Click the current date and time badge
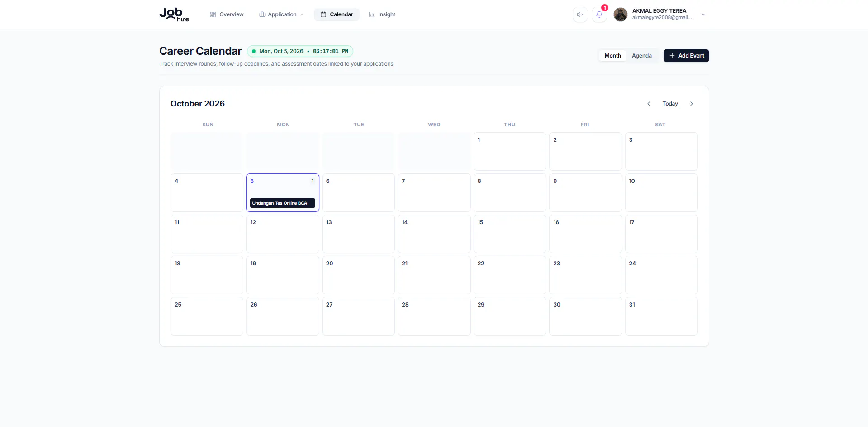Image resolution: width=868 pixels, height=427 pixels. pos(300,51)
